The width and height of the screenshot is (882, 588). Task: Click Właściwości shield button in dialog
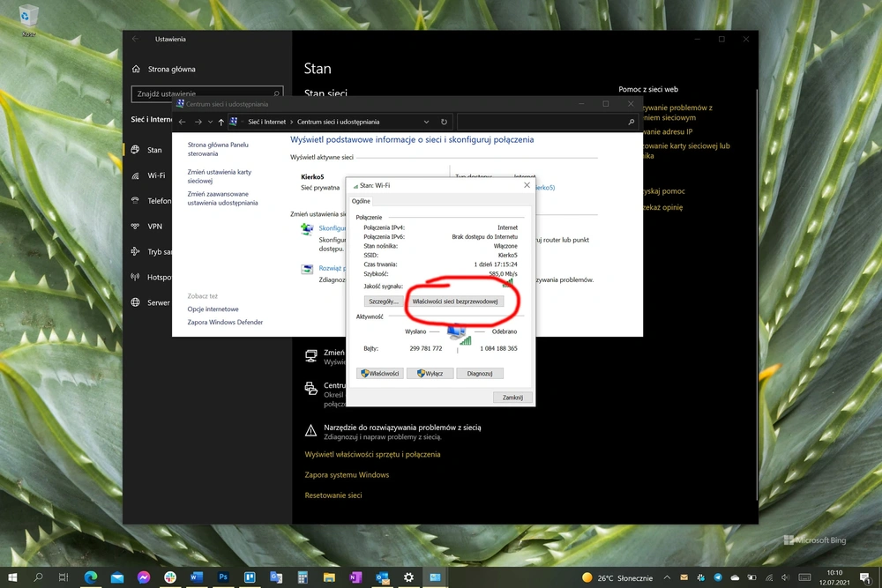pos(379,373)
